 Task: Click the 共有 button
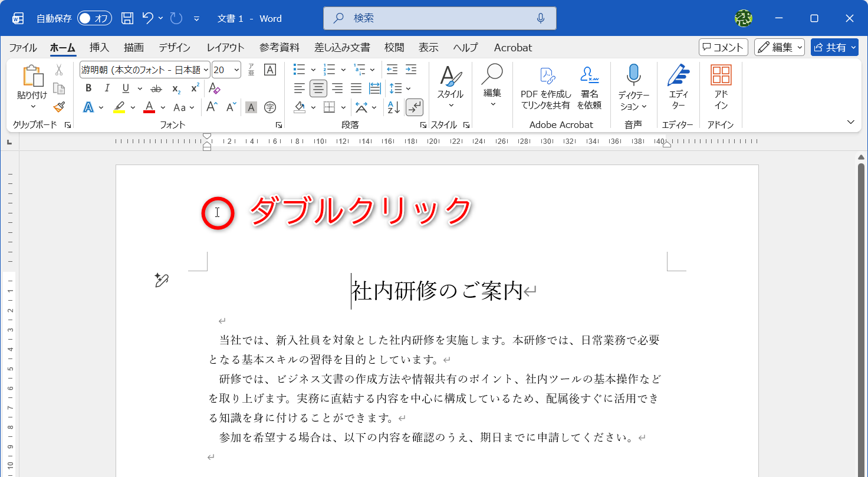point(834,47)
